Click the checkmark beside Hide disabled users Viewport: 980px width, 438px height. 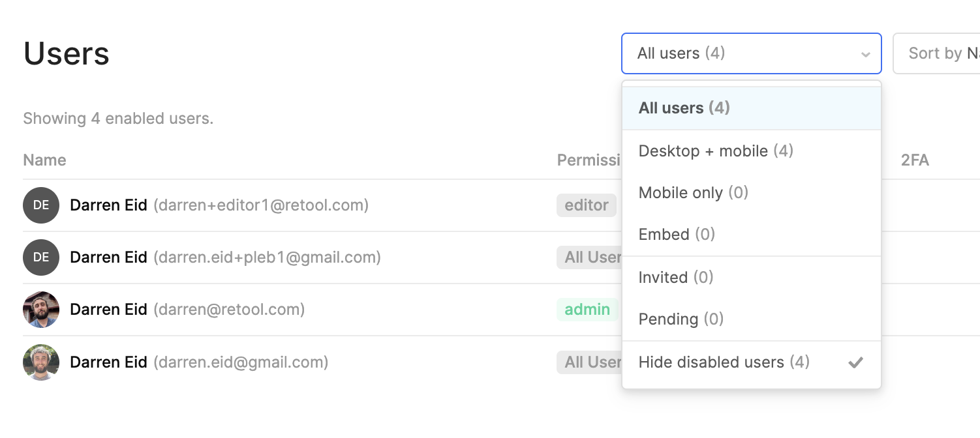[855, 363]
